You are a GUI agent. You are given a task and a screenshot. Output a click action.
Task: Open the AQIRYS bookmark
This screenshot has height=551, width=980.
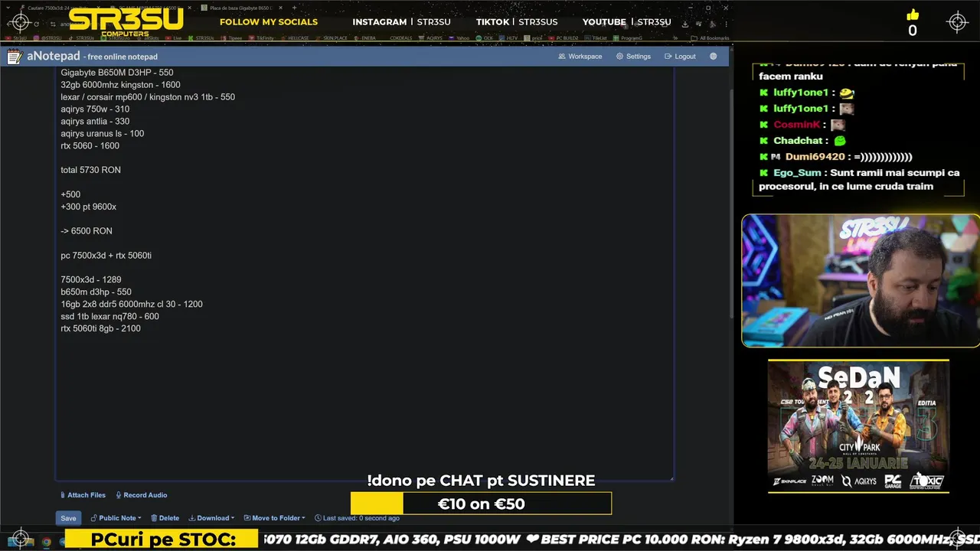pyautogui.click(x=431, y=37)
